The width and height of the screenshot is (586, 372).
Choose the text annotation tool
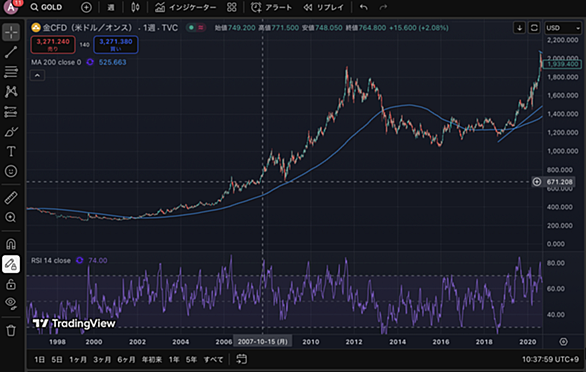point(11,151)
